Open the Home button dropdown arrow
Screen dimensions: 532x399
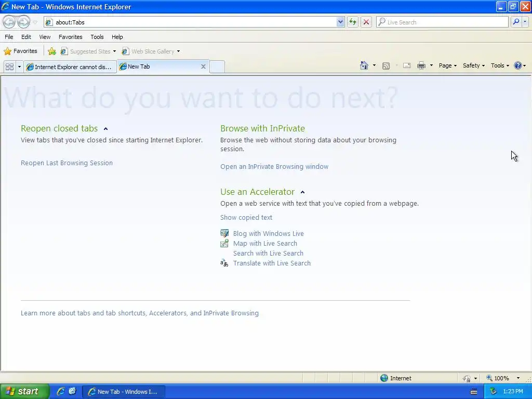pyautogui.click(x=374, y=65)
